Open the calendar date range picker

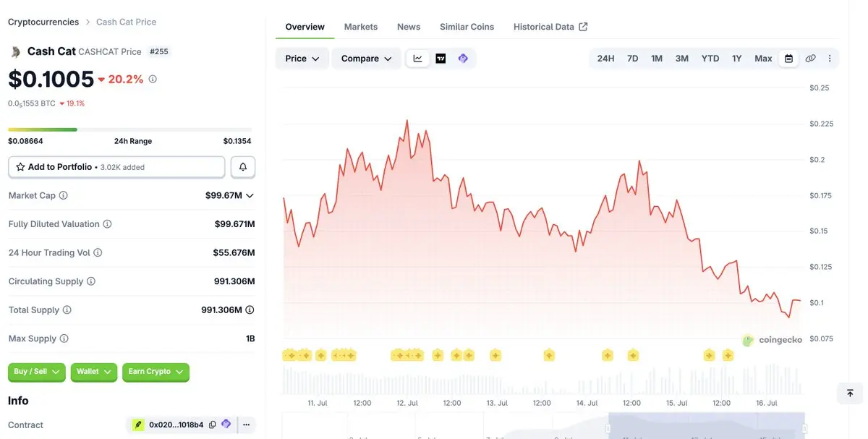tap(789, 59)
